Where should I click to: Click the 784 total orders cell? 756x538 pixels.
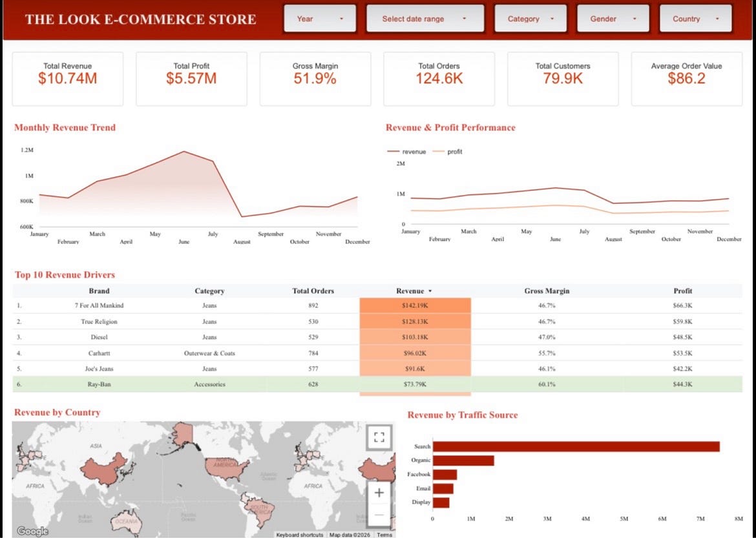coord(313,353)
